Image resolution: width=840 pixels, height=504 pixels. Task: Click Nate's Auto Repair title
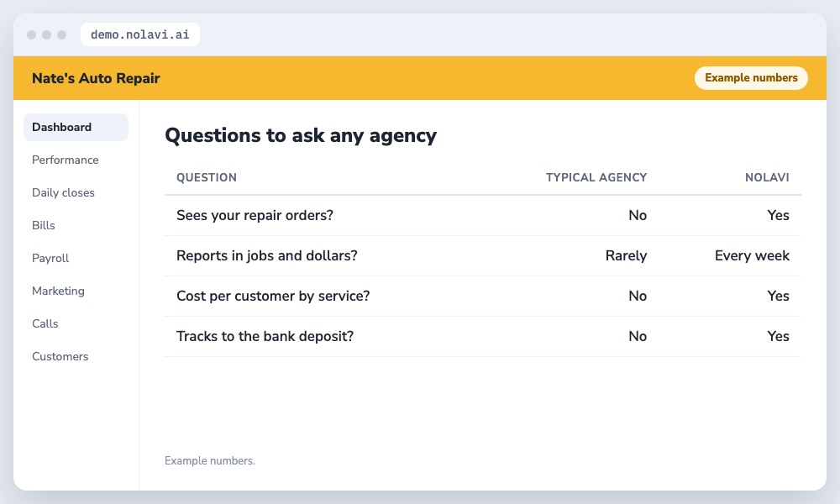click(96, 78)
